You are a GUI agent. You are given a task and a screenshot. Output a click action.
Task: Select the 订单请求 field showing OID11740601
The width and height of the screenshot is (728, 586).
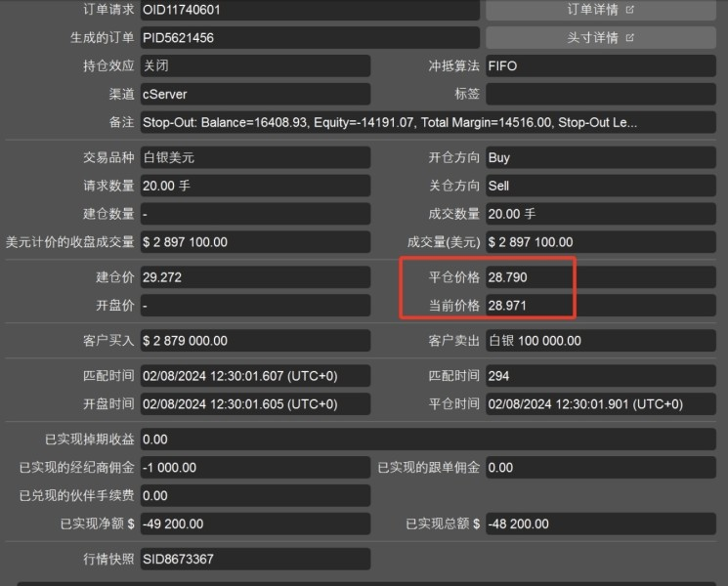[x=310, y=10]
